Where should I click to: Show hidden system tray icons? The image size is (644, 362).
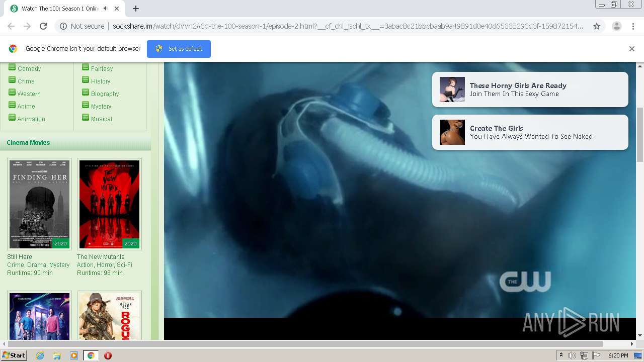pyautogui.click(x=561, y=355)
